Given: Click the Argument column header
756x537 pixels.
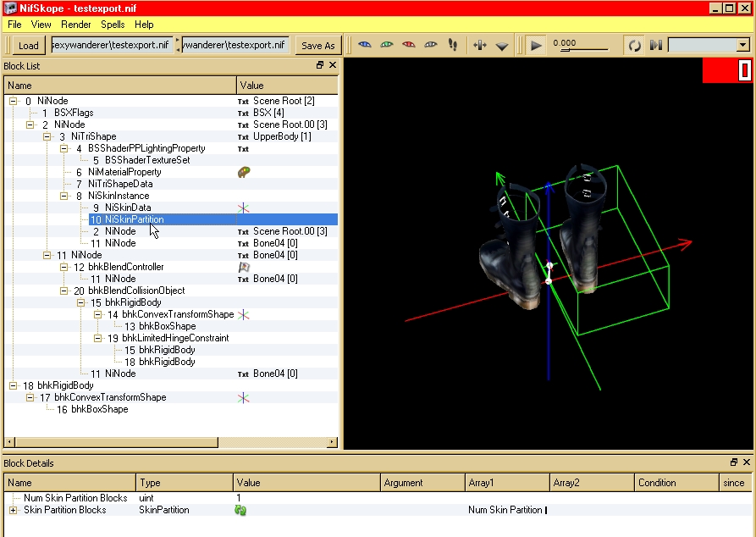Looking at the screenshot, I should (422, 483).
